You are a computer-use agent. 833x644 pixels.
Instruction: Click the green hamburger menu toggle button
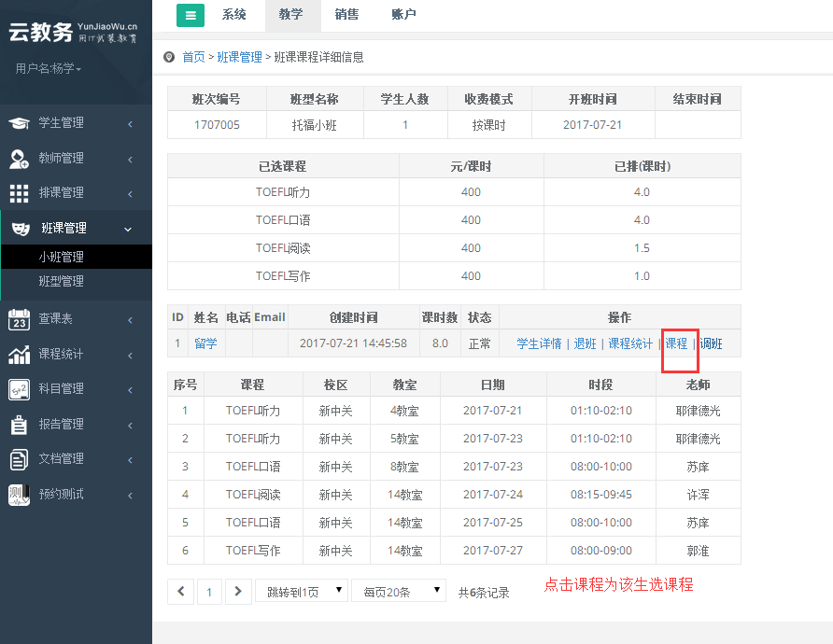click(191, 15)
